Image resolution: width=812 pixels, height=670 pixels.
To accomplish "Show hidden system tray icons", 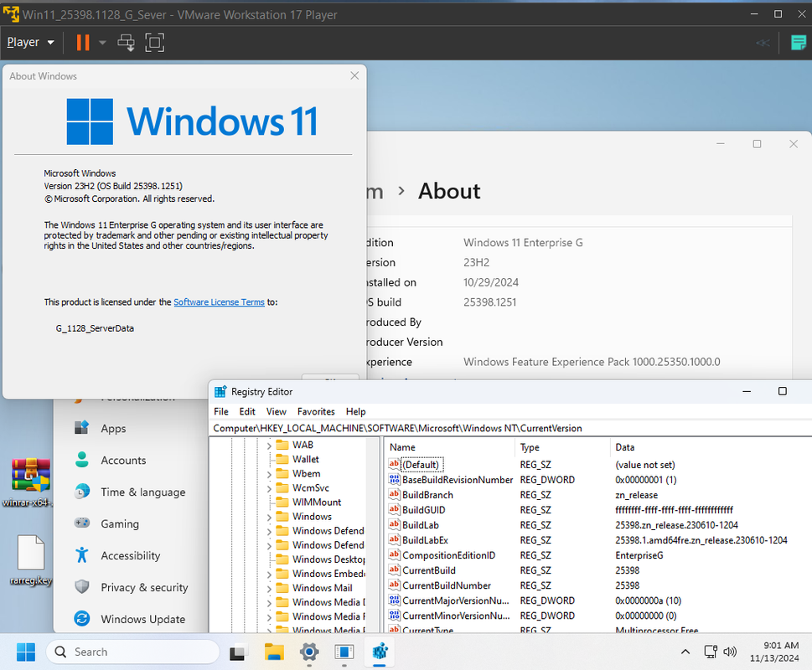I will [x=685, y=652].
